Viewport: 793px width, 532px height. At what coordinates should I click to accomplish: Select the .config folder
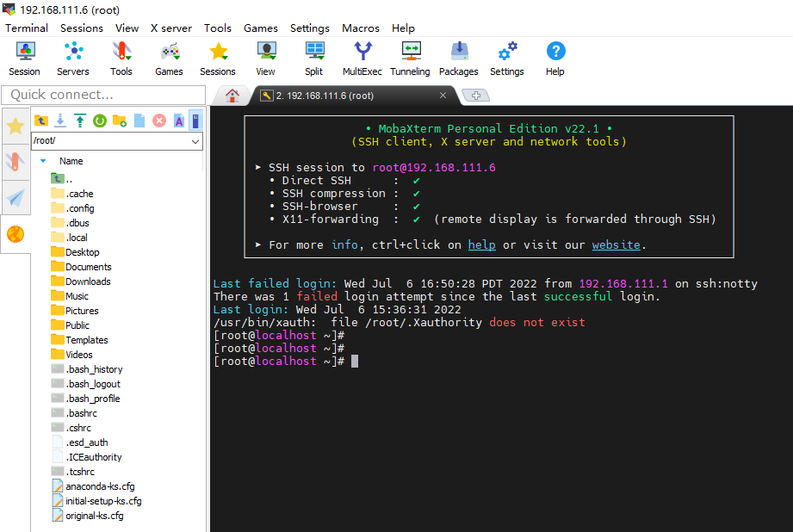[73, 208]
